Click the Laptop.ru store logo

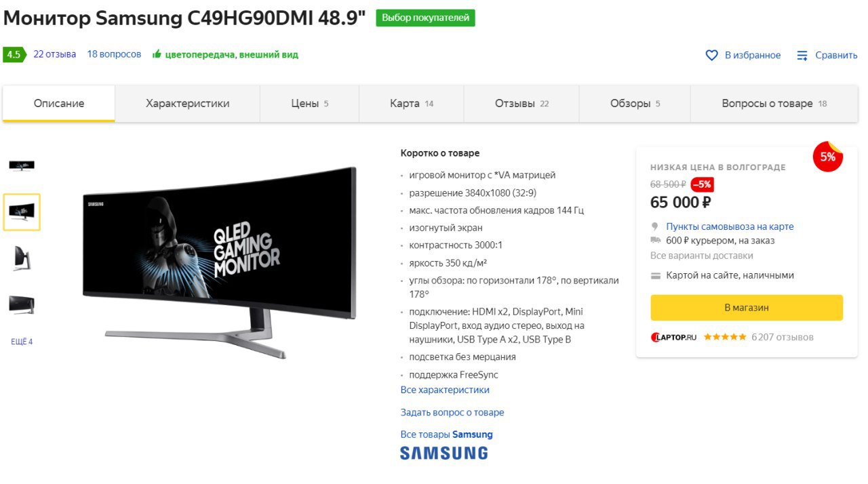point(673,337)
